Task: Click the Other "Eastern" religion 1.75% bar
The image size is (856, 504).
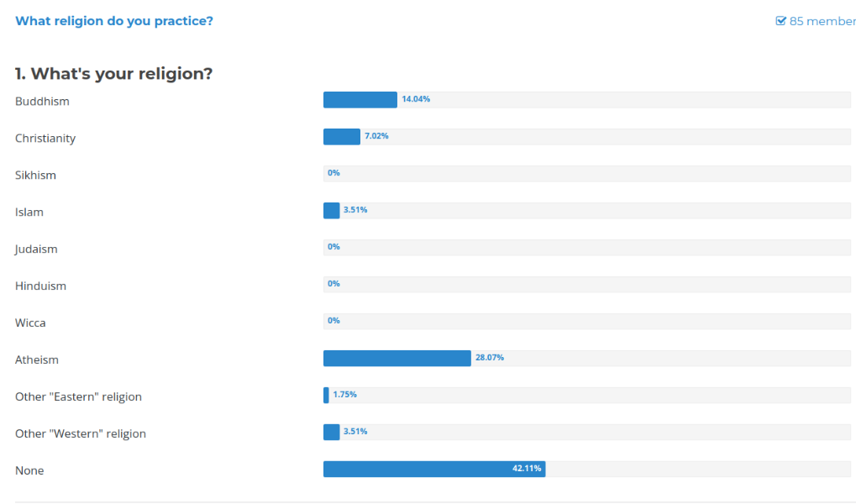Action: point(326,396)
